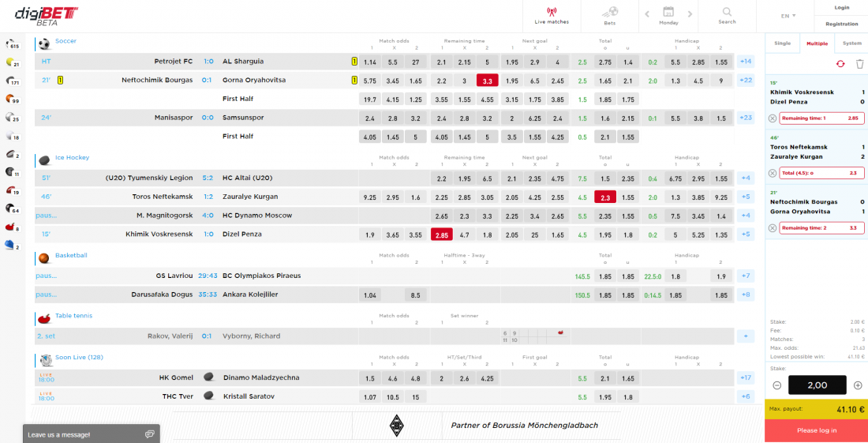Deselect 2.3 total over for Toros Neftekamsk

click(x=605, y=197)
